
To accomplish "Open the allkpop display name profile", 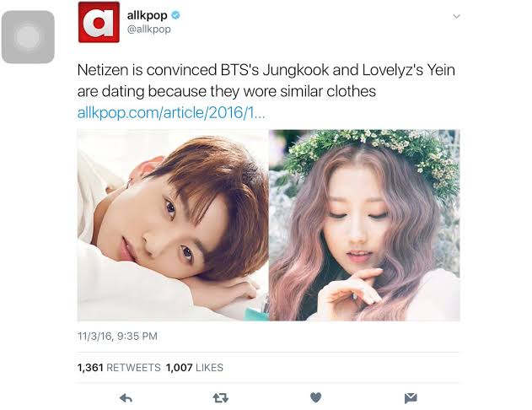I will click(147, 16).
